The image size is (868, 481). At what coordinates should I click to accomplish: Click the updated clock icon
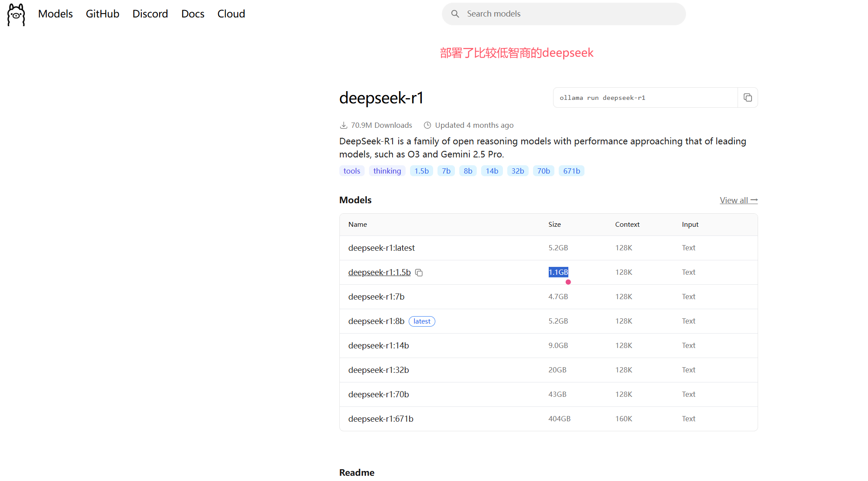(x=427, y=126)
